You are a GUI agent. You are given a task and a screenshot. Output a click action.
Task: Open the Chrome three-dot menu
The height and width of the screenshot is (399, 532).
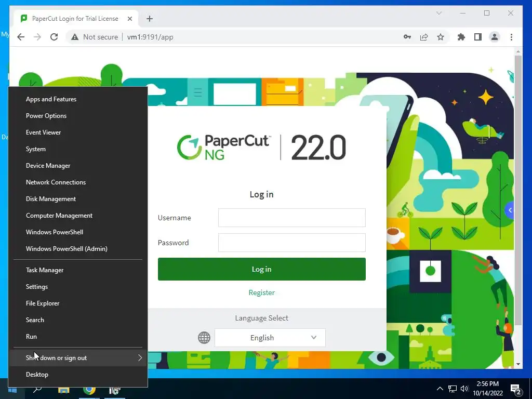coord(511,37)
